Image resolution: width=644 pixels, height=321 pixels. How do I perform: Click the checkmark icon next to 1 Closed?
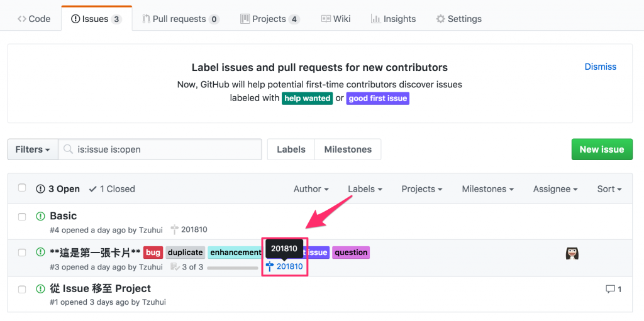93,188
